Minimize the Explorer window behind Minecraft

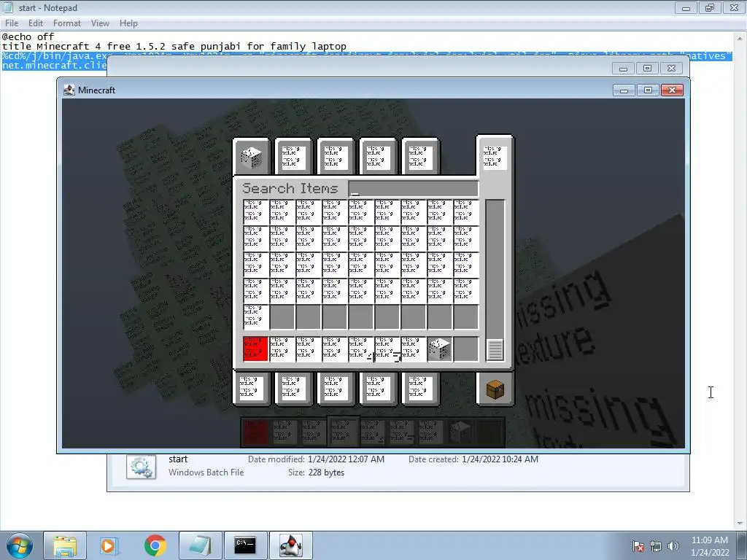point(623,69)
